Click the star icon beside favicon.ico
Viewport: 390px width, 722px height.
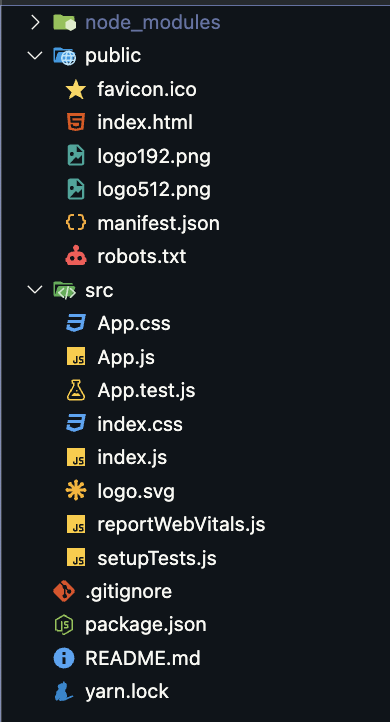click(x=76, y=89)
